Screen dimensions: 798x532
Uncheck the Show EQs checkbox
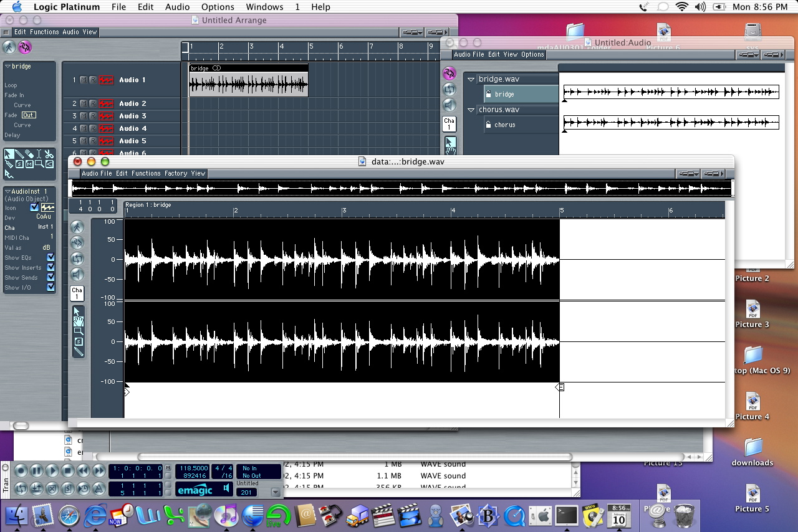click(50, 257)
